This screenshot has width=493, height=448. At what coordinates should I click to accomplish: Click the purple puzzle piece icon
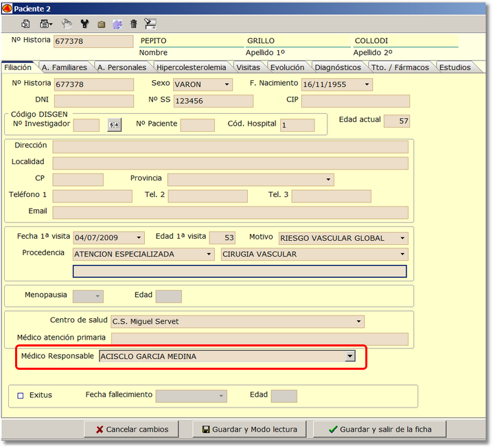coord(117,24)
